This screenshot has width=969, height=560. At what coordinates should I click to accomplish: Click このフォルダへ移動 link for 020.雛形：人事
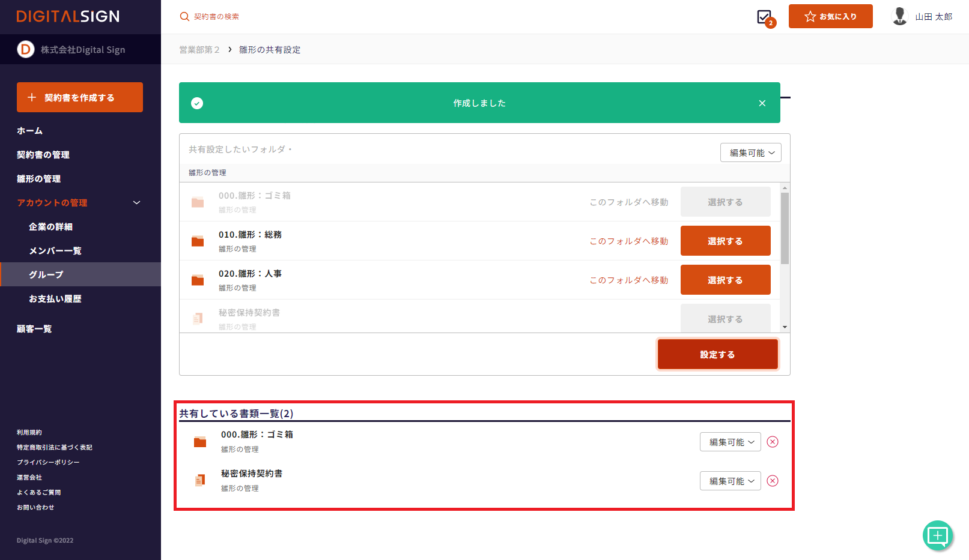628,280
